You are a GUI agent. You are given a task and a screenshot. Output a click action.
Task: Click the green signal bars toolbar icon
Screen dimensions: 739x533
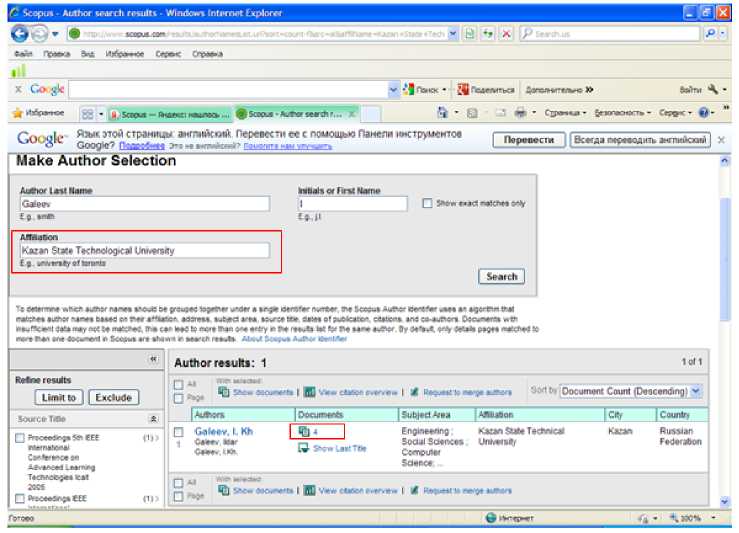click(x=18, y=71)
